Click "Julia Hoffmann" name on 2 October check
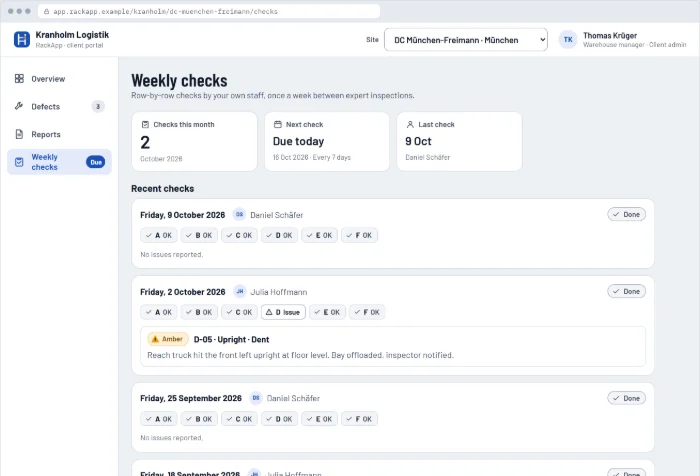700x476 pixels. click(x=279, y=292)
